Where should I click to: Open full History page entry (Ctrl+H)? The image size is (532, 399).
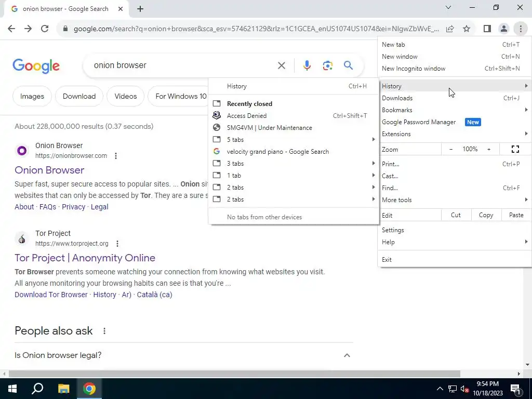tap(294, 86)
